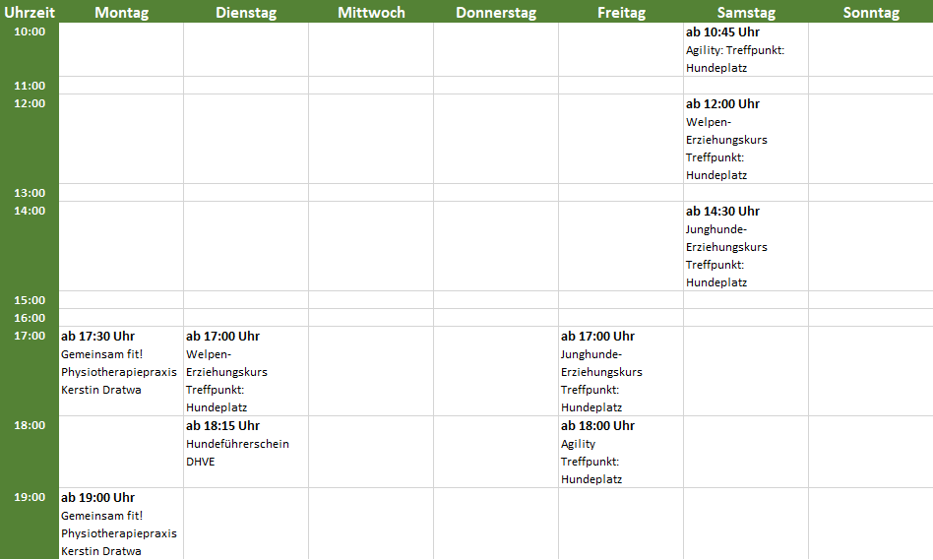Image resolution: width=933 pixels, height=560 pixels.
Task: Select Saturday's 'ab 14:30 Uhr' Junghunde entry
Action: point(746,246)
